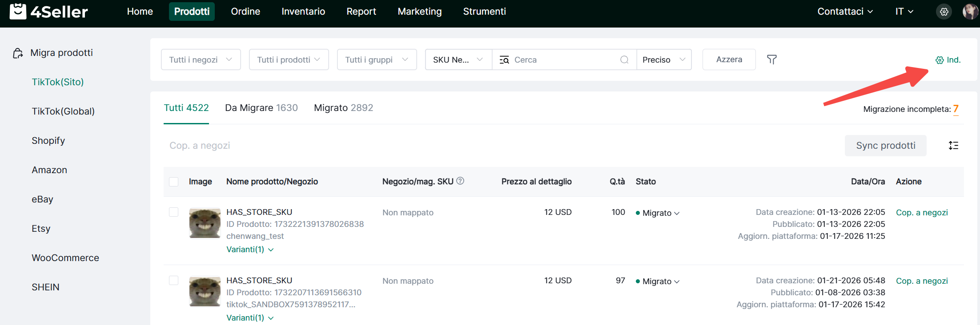Switch to the Da Migrare tab
This screenshot has height=325, width=980.
(x=261, y=108)
